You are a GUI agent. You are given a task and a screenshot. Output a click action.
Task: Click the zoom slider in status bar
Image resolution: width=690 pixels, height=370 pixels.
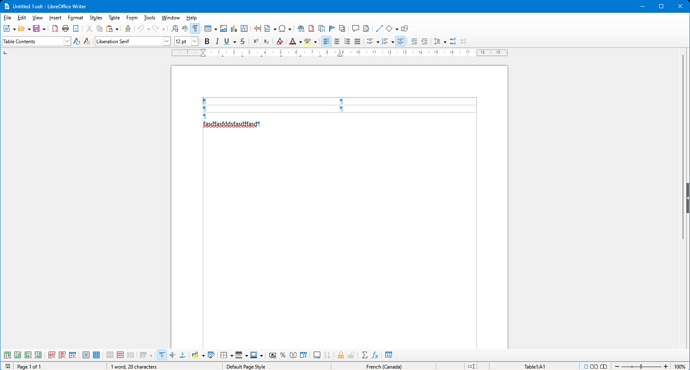[x=641, y=366]
